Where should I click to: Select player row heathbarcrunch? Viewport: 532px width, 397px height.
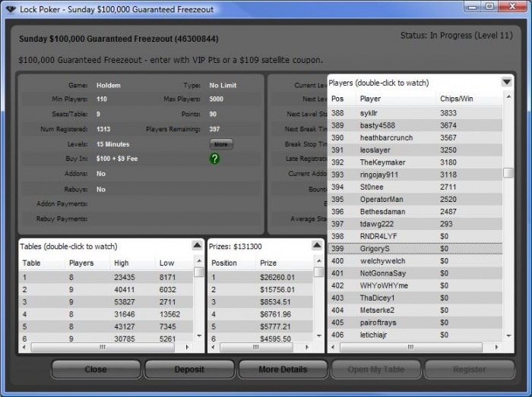(415, 137)
